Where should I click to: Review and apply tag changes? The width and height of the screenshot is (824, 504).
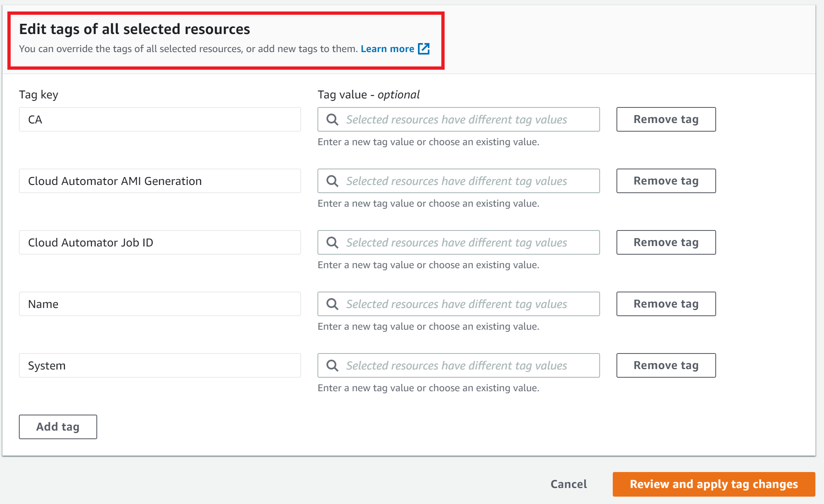click(714, 484)
